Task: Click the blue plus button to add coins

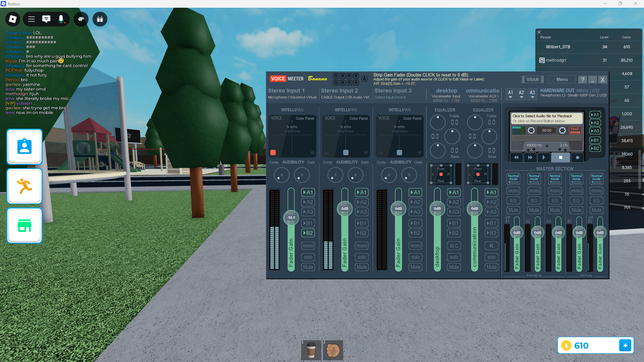Action: pyautogui.click(x=625, y=345)
